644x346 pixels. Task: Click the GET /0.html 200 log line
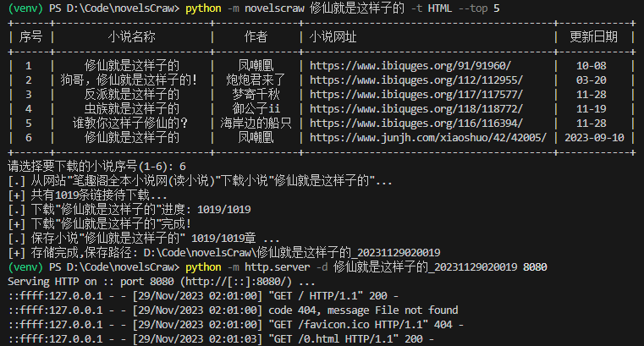221,339
